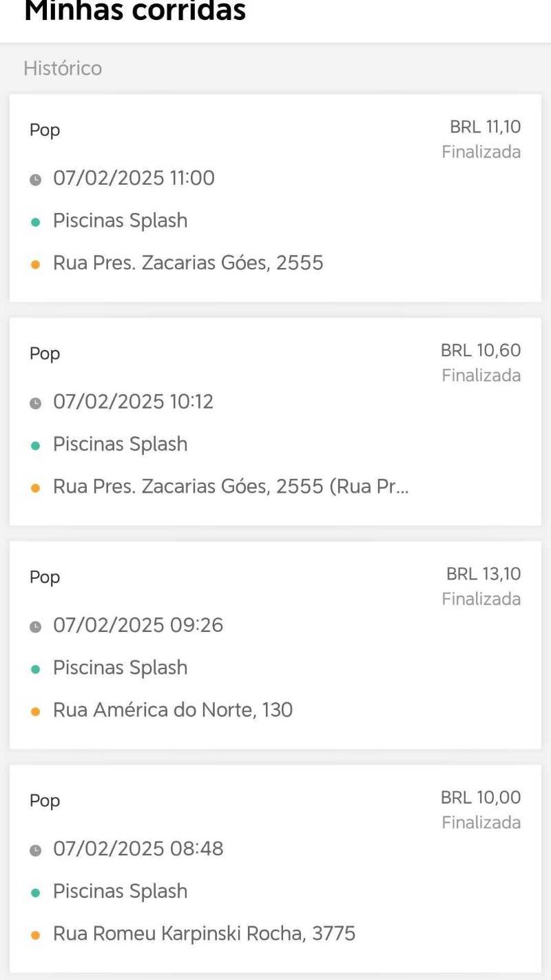Click orange dot beside Rua Romeu Karpinski Rocha

coord(36,935)
